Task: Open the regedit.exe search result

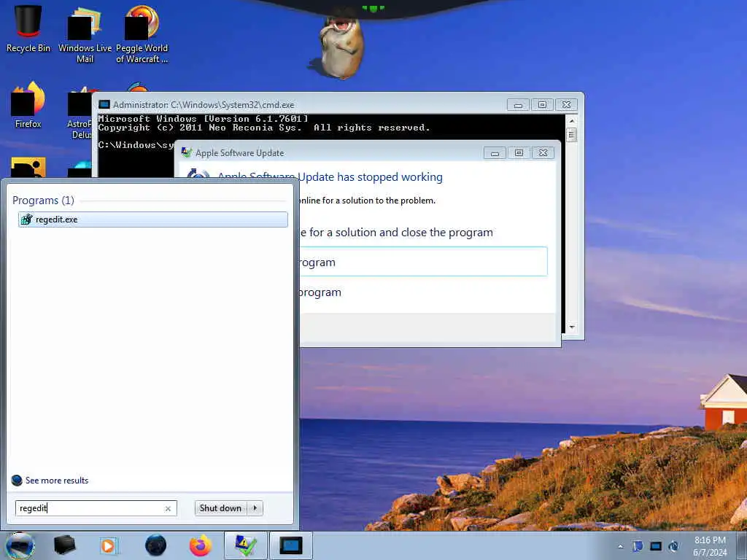Action: coord(152,219)
